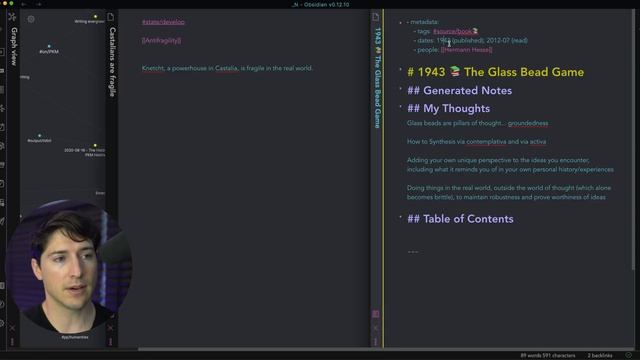The height and width of the screenshot is (360, 640).
Task: Click the Castalians are fragile note document icon
Action: tap(111, 17)
